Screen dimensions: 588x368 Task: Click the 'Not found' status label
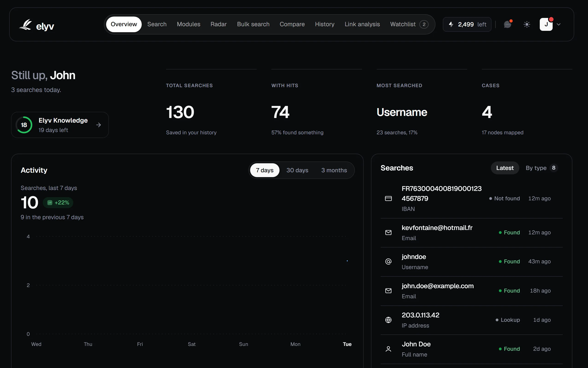(504, 198)
